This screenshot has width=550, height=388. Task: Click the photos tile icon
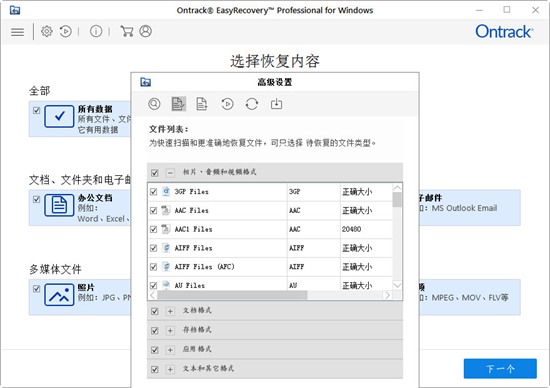coord(59,295)
